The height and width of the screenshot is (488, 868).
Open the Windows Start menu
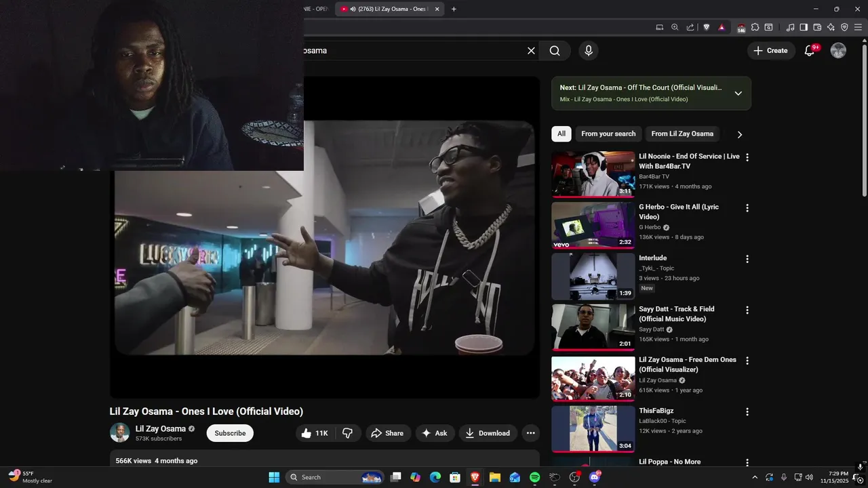[274, 477]
